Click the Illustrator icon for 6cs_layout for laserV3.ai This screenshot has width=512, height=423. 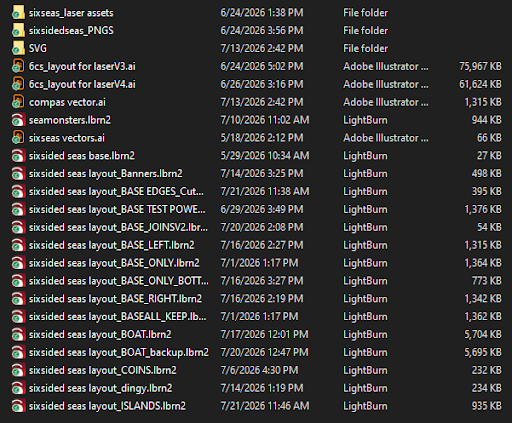point(18,66)
